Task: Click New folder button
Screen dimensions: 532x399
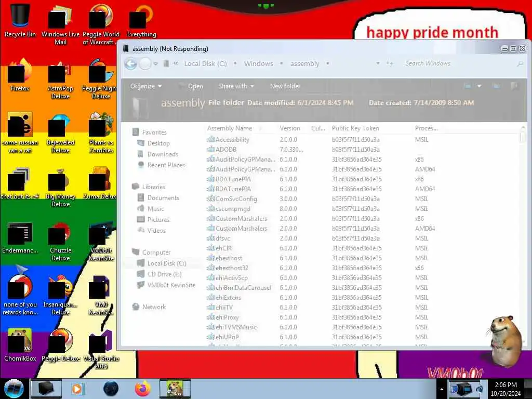Action: click(x=285, y=86)
